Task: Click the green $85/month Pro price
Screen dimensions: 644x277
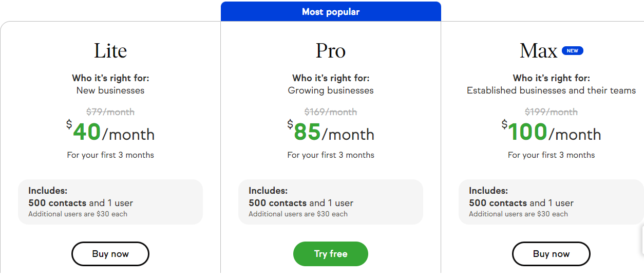Action: [x=331, y=132]
